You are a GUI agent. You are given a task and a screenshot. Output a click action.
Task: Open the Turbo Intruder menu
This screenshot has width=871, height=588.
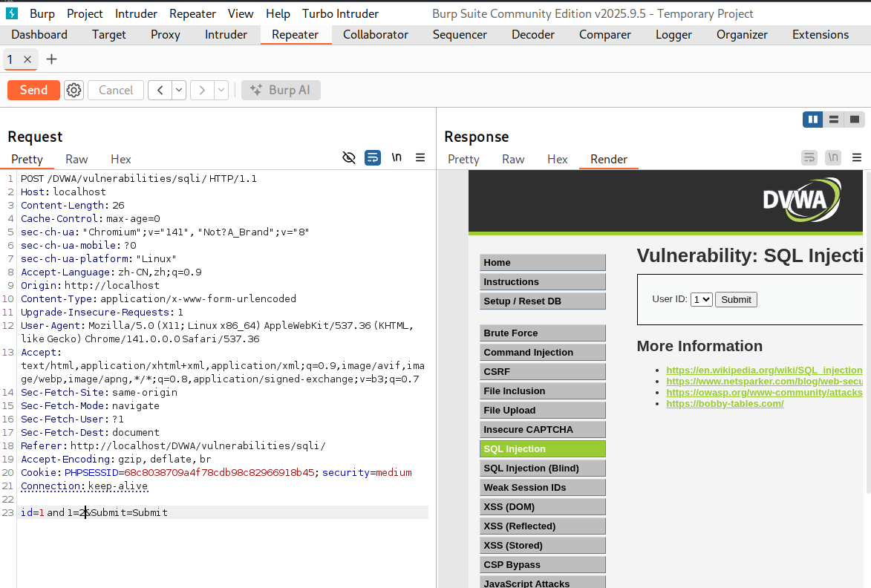tap(341, 13)
